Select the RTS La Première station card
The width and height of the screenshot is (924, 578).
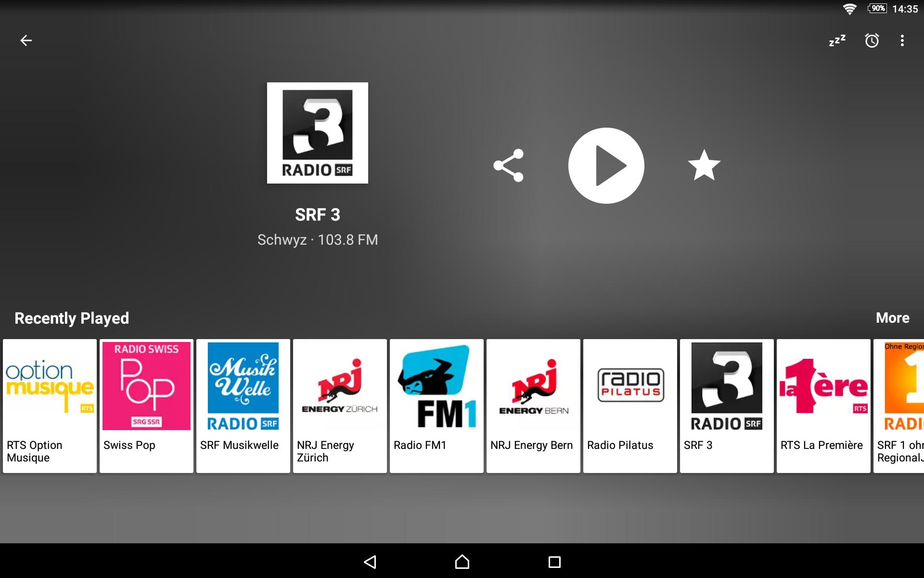[823, 406]
